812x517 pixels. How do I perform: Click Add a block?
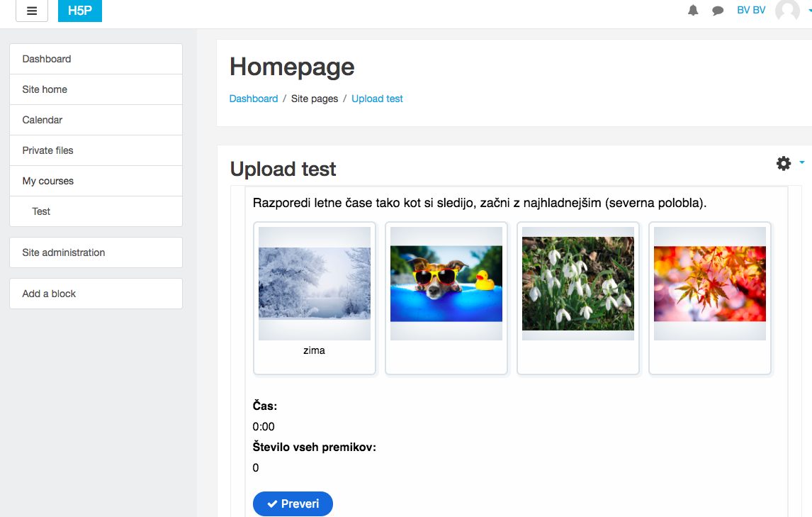tap(96, 294)
